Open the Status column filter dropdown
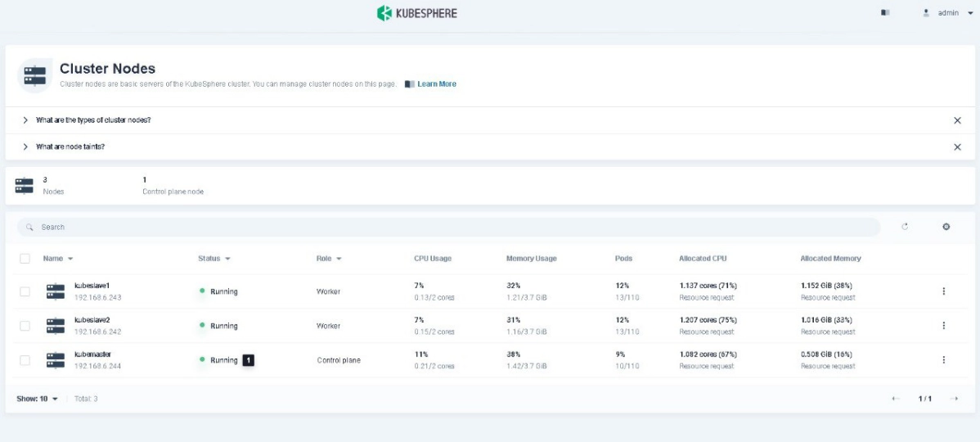Viewport: 980px width, 442px height. click(x=214, y=258)
